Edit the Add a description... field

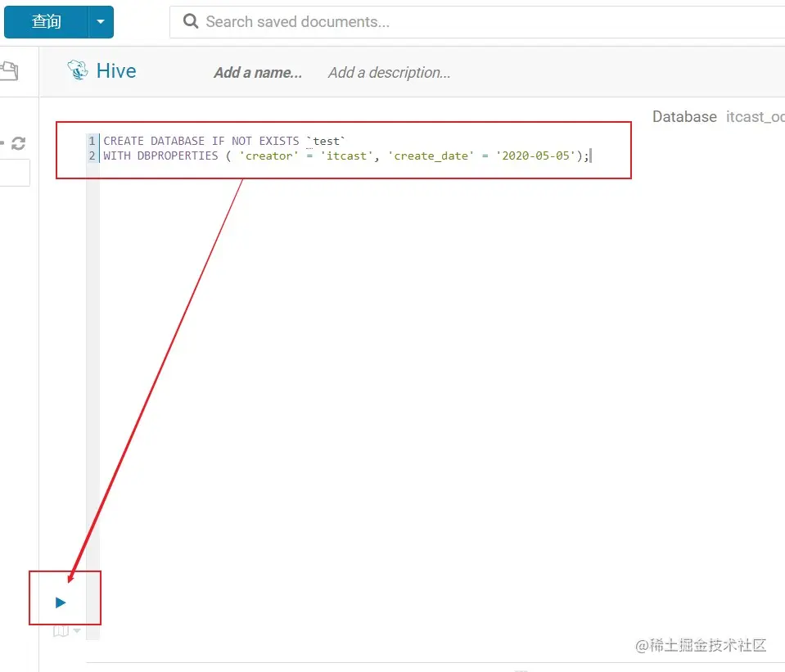[389, 73]
